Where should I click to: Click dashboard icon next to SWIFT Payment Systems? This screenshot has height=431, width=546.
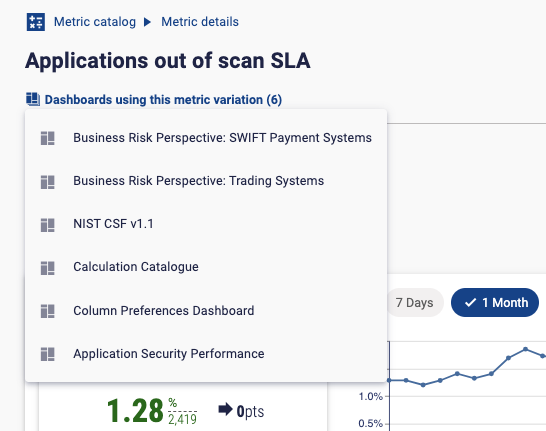(x=48, y=138)
